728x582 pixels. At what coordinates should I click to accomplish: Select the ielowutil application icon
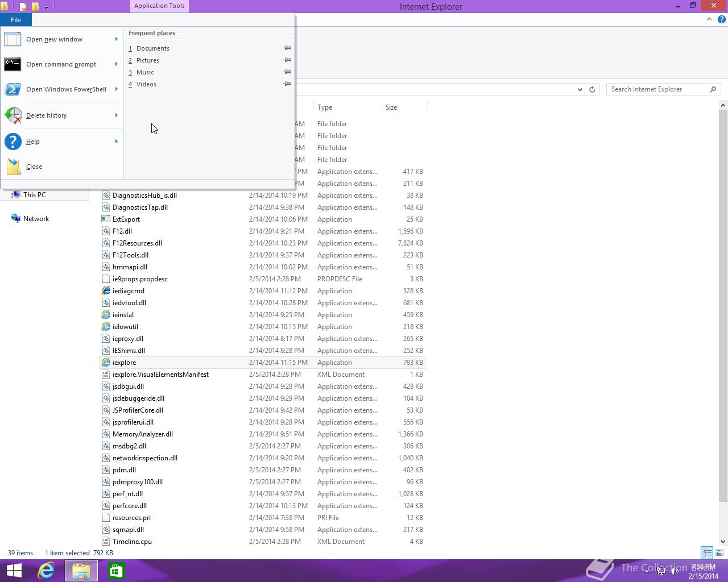coord(106,327)
